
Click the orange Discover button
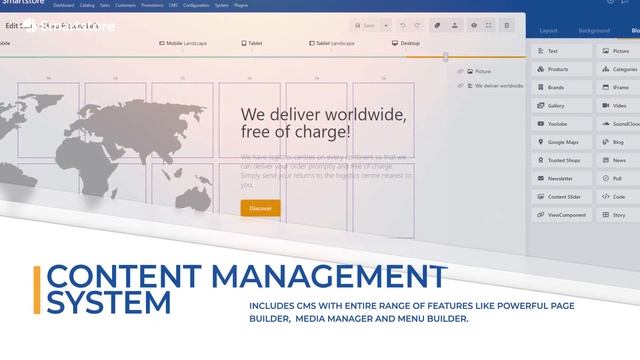260,208
